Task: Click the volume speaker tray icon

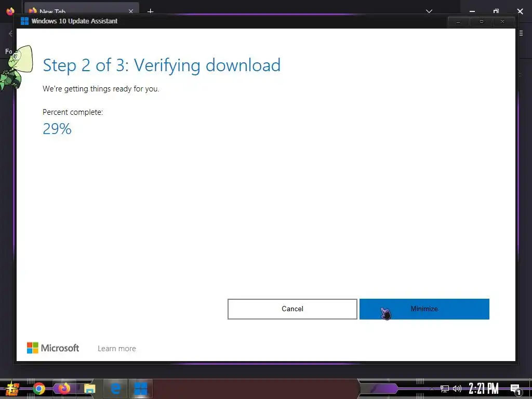Action: [457, 389]
